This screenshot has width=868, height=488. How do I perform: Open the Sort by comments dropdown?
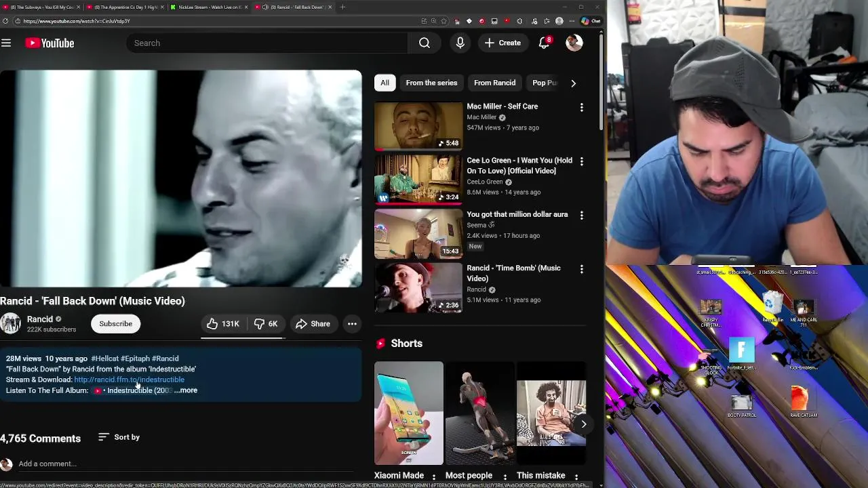tap(119, 437)
